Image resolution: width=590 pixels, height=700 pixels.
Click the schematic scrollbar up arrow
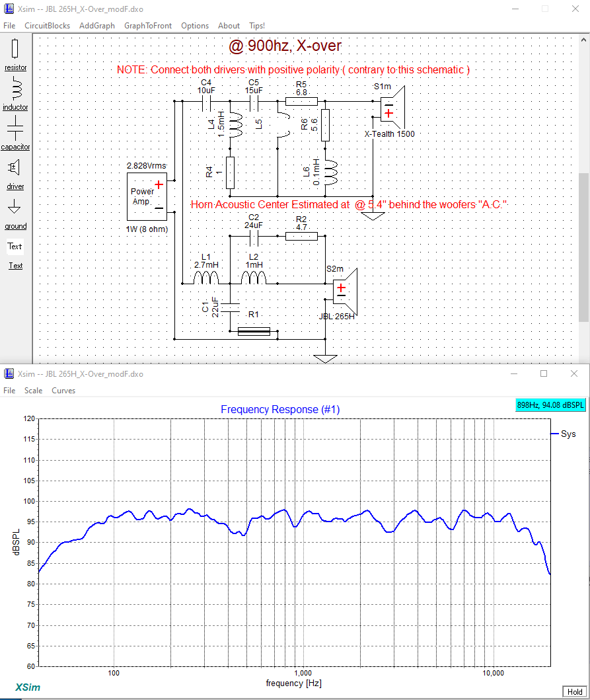pos(584,40)
